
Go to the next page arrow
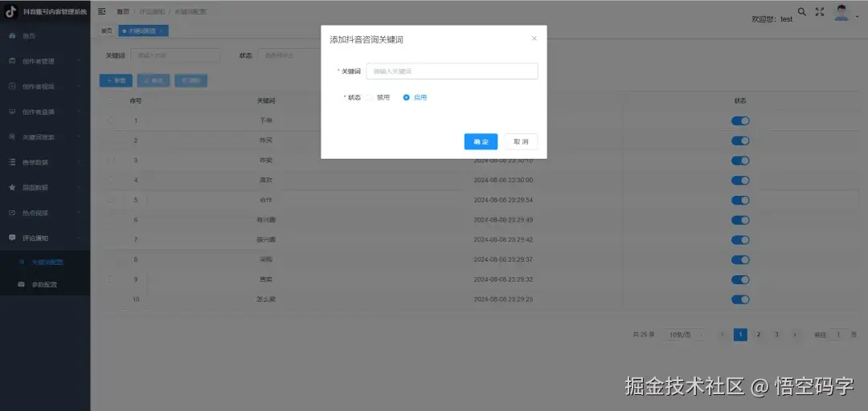[x=795, y=335]
